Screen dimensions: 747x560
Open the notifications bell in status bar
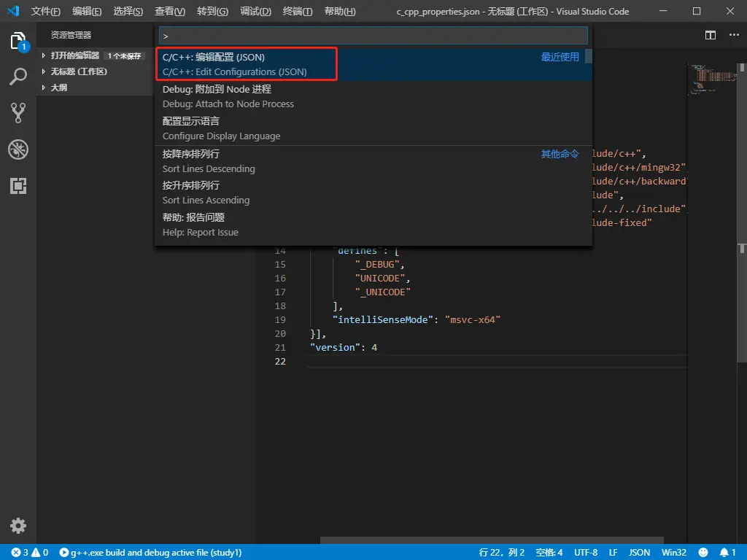(724, 553)
